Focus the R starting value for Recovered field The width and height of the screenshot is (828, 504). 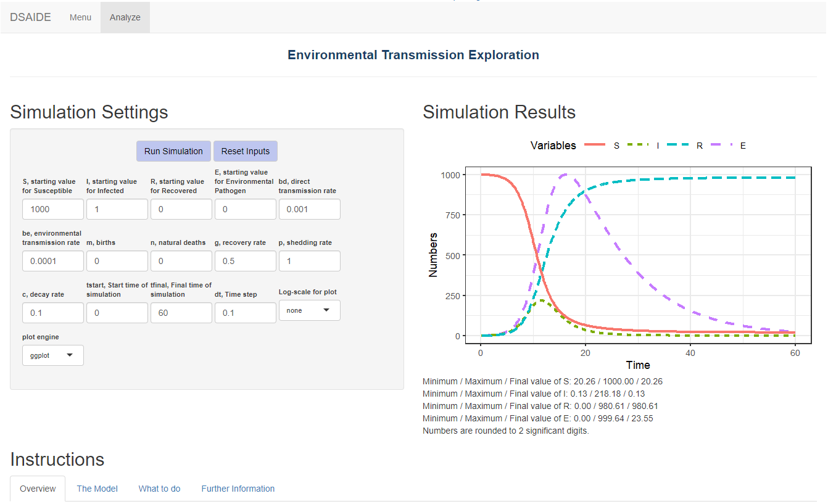pyautogui.click(x=181, y=209)
